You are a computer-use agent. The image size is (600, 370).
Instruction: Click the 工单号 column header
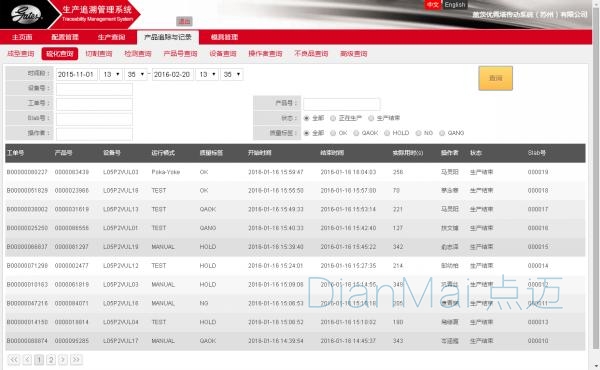pyautogui.click(x=15, y=153)
